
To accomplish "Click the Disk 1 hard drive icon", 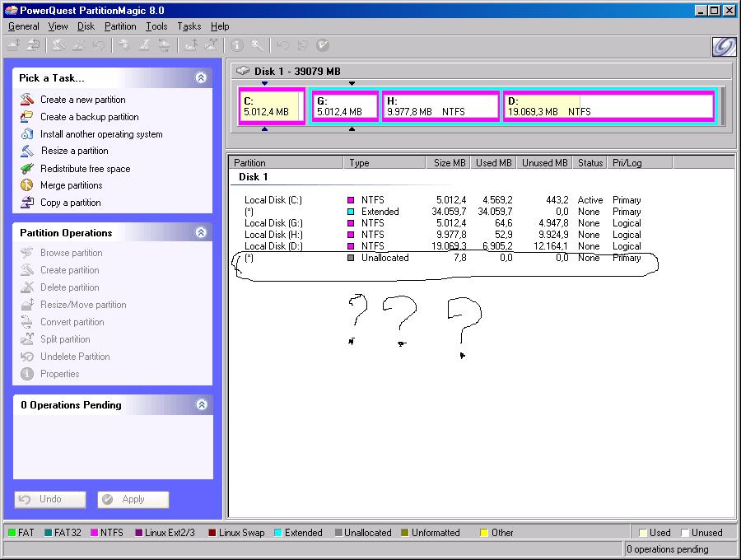I will pos(243,71).
